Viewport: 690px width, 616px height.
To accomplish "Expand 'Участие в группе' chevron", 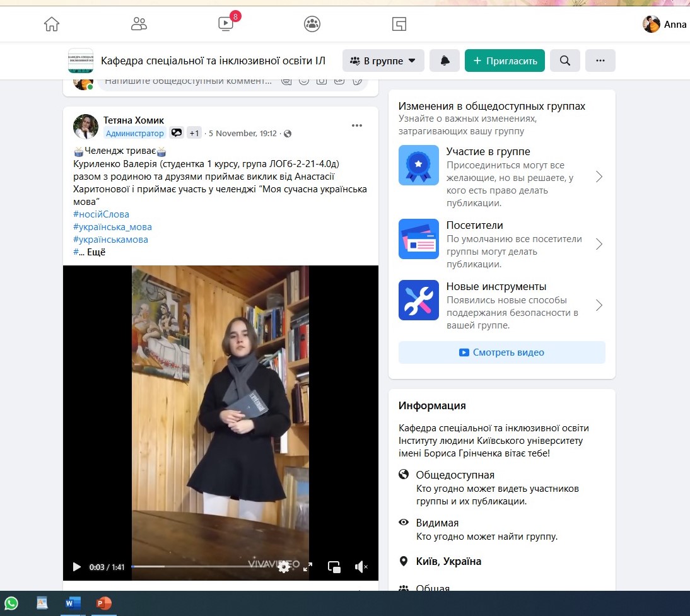I will 599,177.
